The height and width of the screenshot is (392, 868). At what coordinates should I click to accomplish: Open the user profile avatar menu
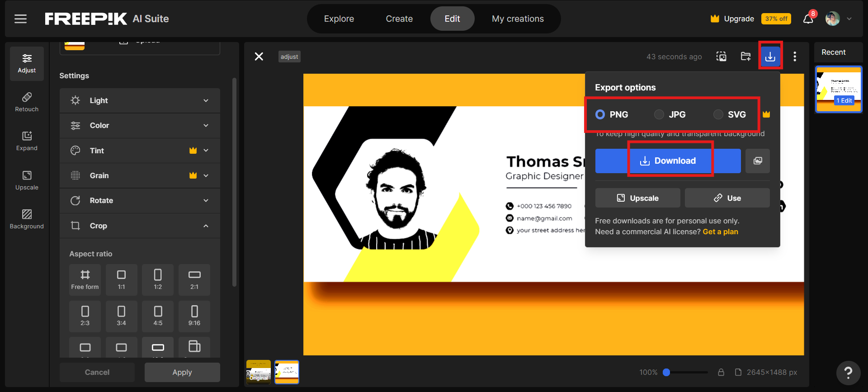(x=832, y=19)
